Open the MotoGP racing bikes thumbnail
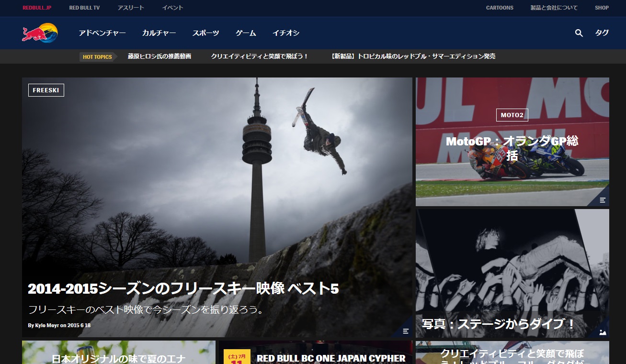The height and width of the screenshot is (364, 626). click(x=512, y=142)
